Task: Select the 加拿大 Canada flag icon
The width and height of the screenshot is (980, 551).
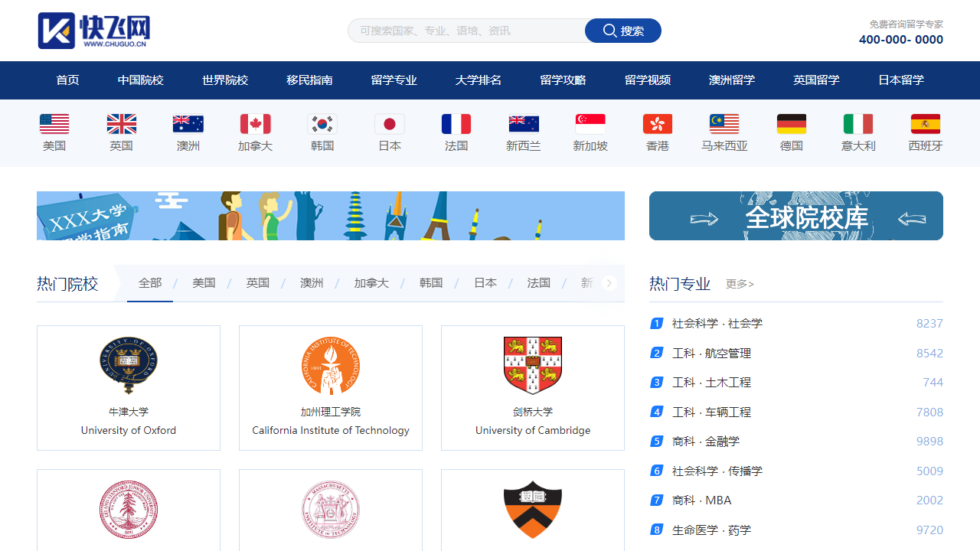Action: point(255,123)
